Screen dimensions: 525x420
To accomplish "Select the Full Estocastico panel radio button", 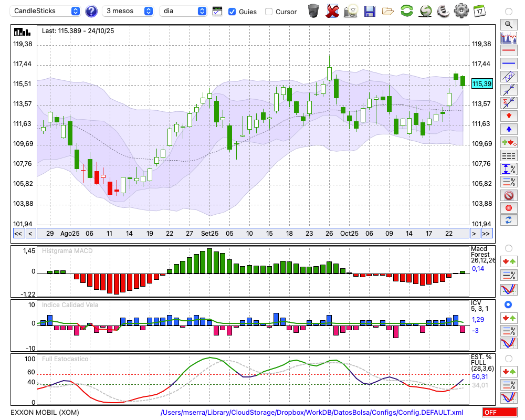I will coord(509,359).
